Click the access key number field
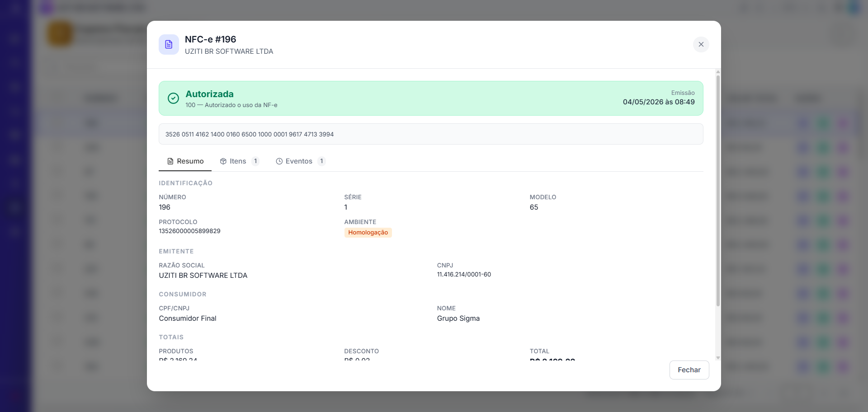868x412 pixels. pos(431,134)
